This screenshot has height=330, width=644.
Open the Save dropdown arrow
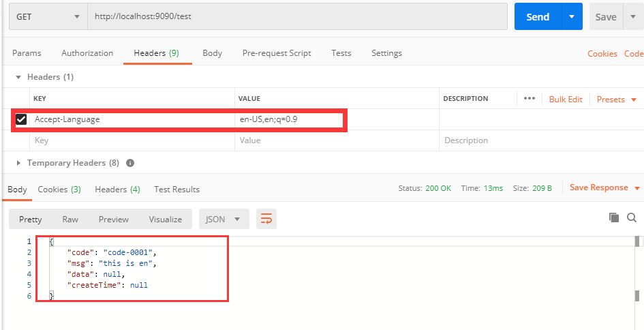click(x=633, y=17)
